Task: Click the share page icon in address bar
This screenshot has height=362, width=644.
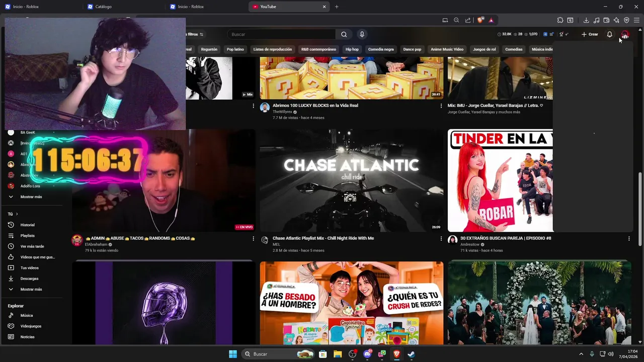Action: 468,20
